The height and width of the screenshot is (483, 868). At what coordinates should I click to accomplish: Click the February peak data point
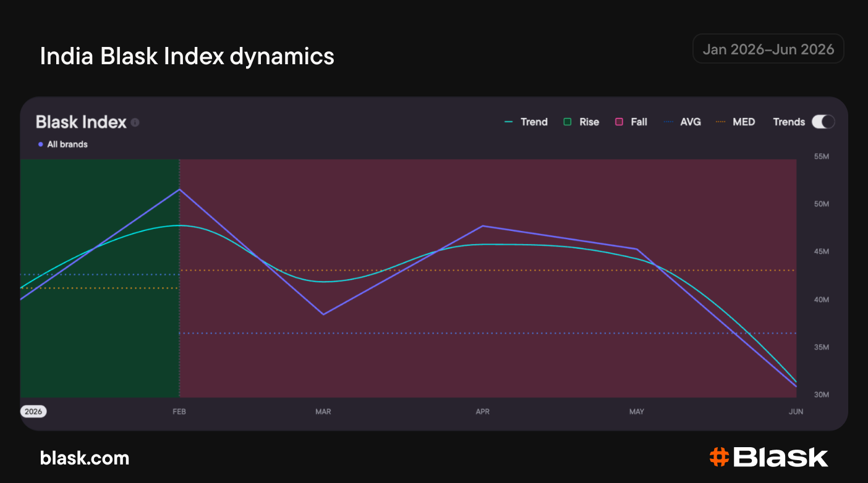coord(179,189)
